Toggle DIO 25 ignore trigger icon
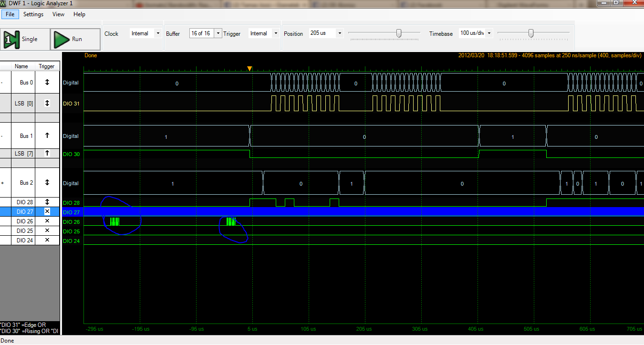Image resolution: width=644 pixels, height=345 pixels. 47,231
